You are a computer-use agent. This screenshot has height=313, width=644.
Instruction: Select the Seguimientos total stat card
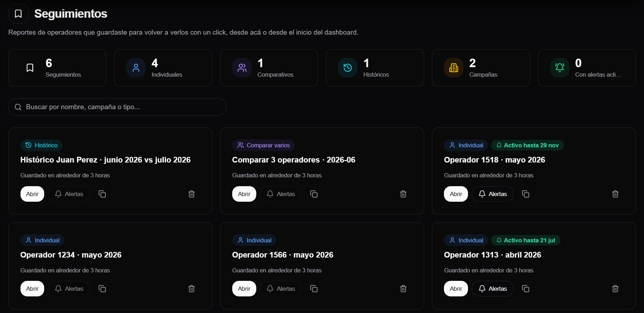(x=57, y=68)
